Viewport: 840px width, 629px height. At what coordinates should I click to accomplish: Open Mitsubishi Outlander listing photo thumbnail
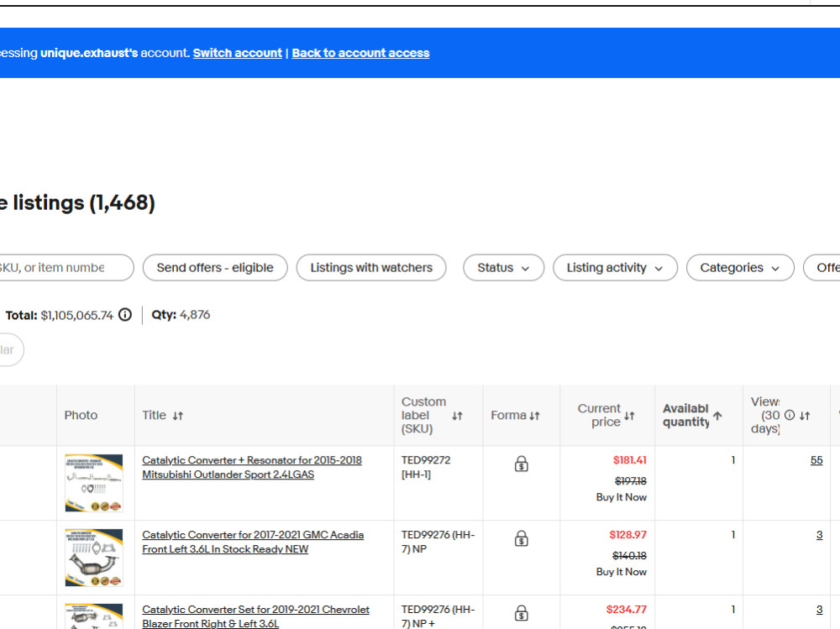coord(94,483)
